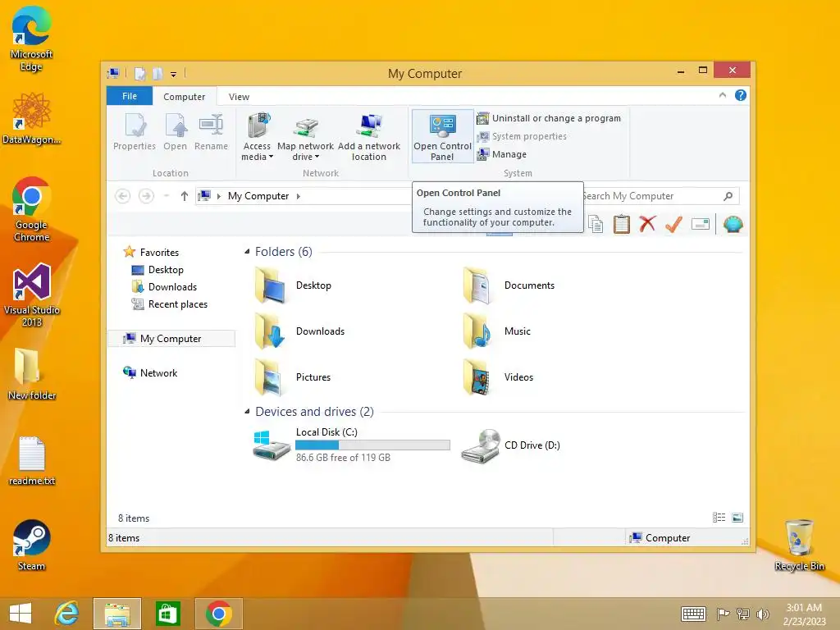Click the Forward navigation arrow

pos(146,196)
